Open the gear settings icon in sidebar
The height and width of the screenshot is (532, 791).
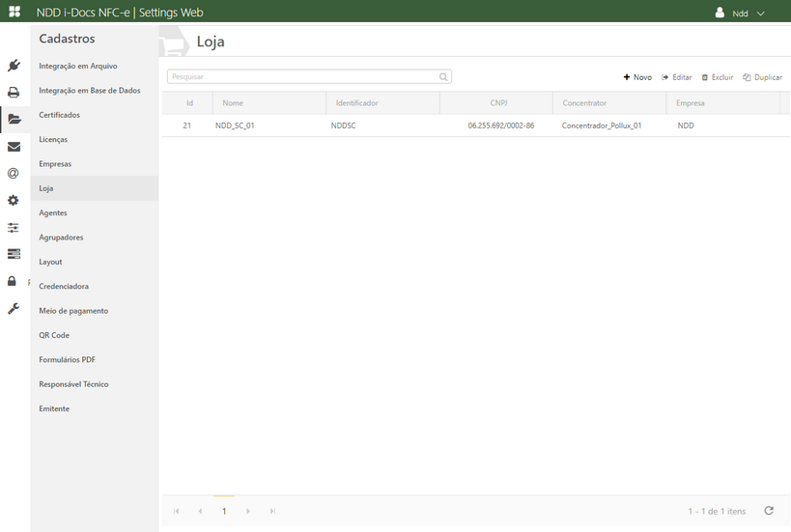(14, 201)
